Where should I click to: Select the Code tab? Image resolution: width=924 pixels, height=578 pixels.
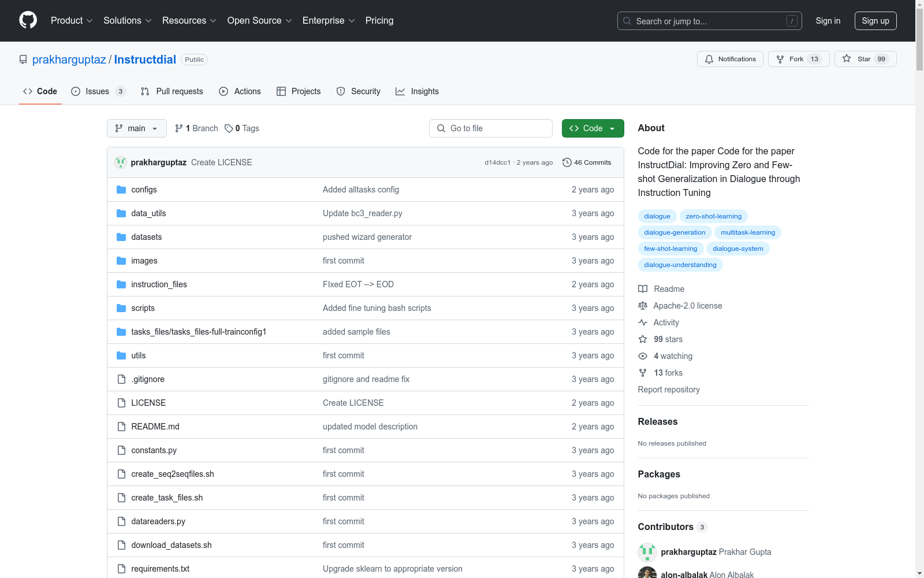(40, 91)
